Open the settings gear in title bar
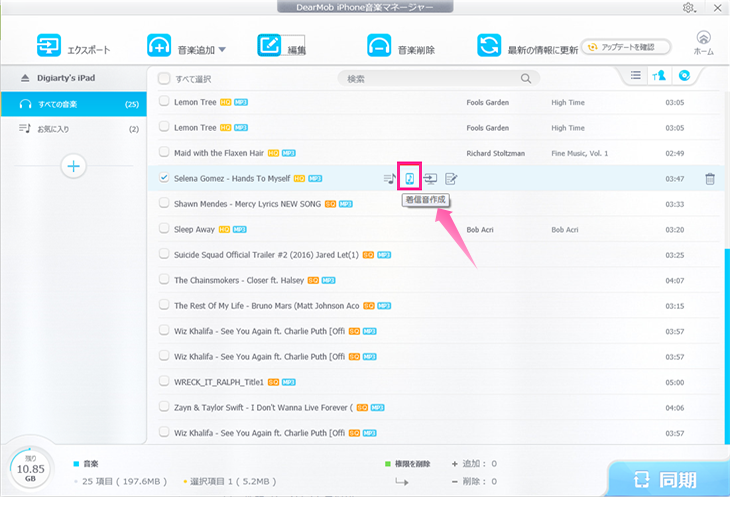The height and width of the screenshot is (510, 730). pyautogui.click(x=689, y=8)
